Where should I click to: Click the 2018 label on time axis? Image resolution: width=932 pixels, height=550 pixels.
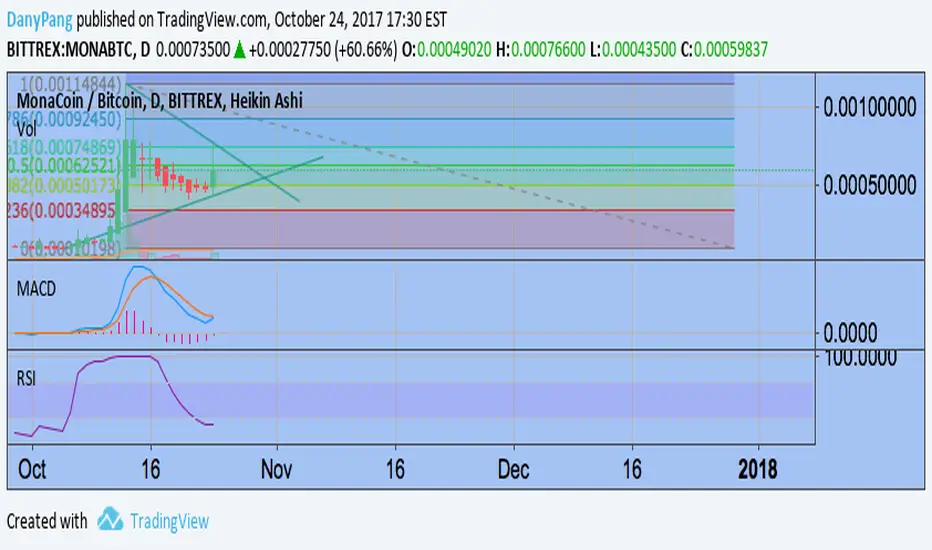click(x=758, y=470)
